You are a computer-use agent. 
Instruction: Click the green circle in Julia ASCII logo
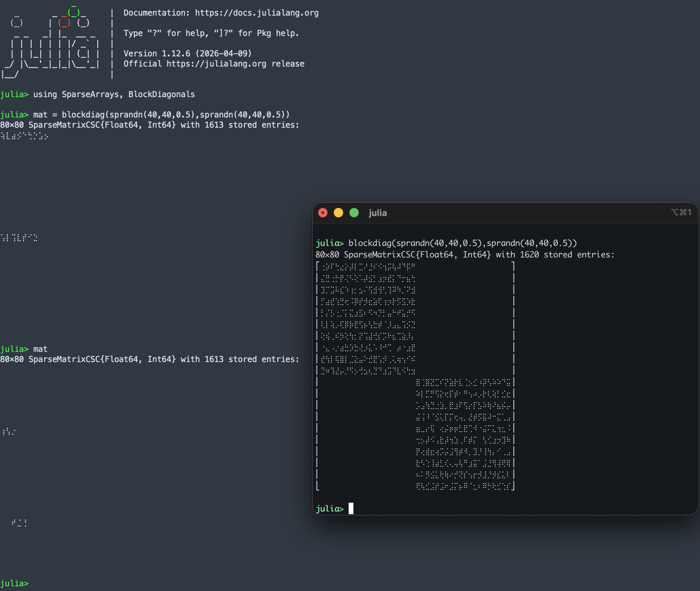click(x=74, y=12)
